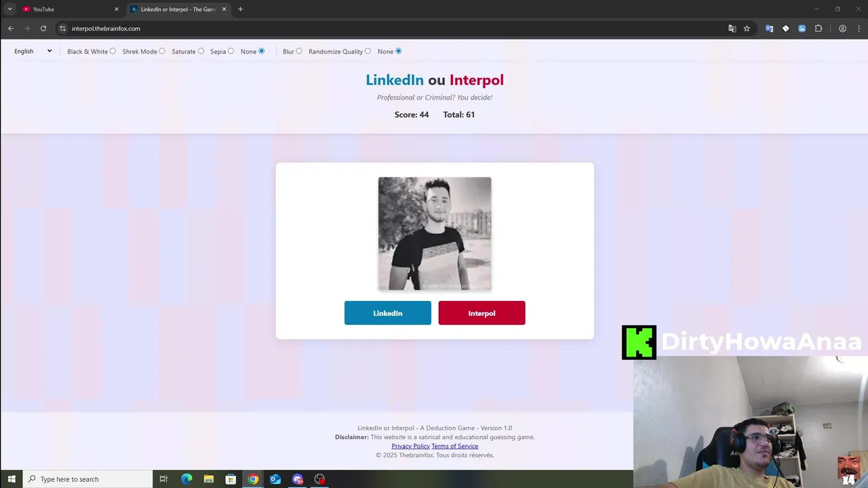Open a new browser tab
The image size is (868, 488).
pos(240,9)
